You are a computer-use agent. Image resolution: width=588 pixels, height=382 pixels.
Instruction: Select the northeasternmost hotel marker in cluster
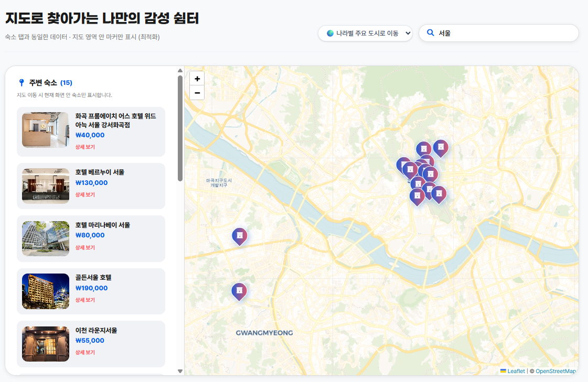(x=441, y=148)
